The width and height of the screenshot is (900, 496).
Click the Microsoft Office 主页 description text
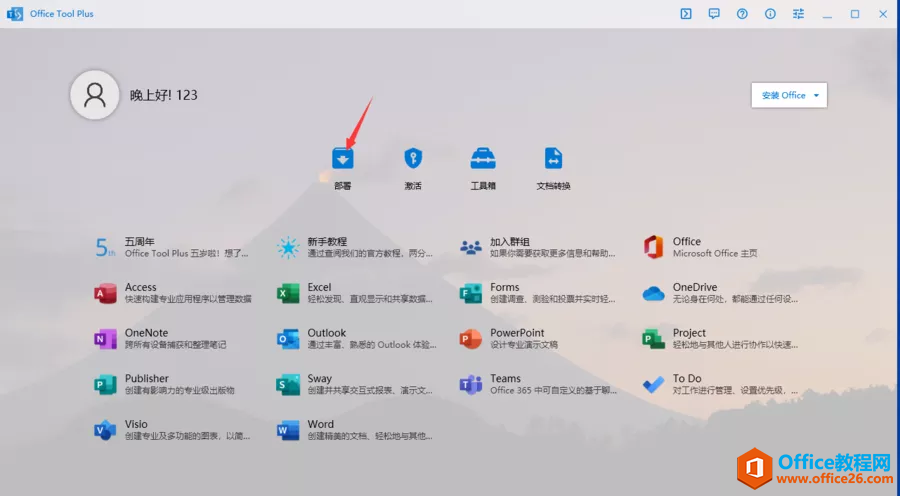click(x=715, y=254)
